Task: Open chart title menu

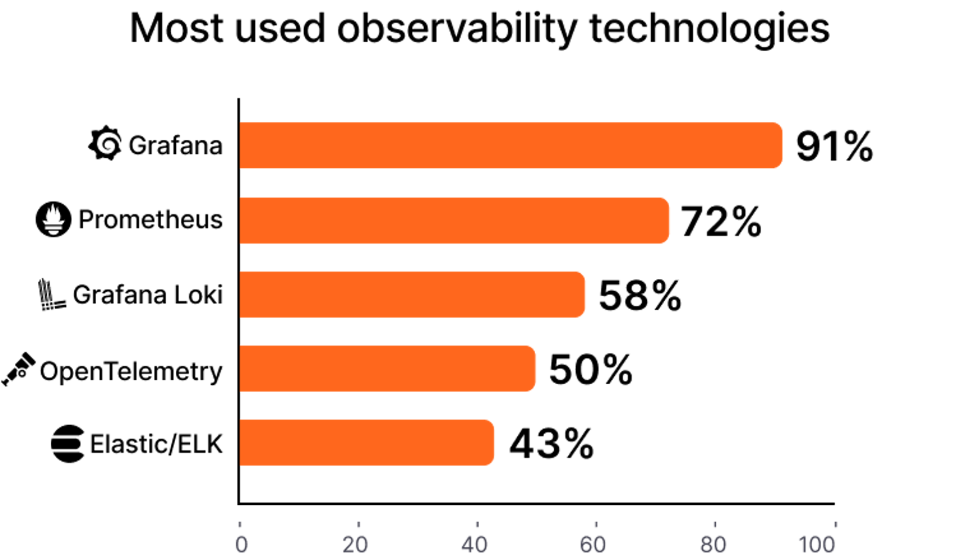Action: pos(478,30)
